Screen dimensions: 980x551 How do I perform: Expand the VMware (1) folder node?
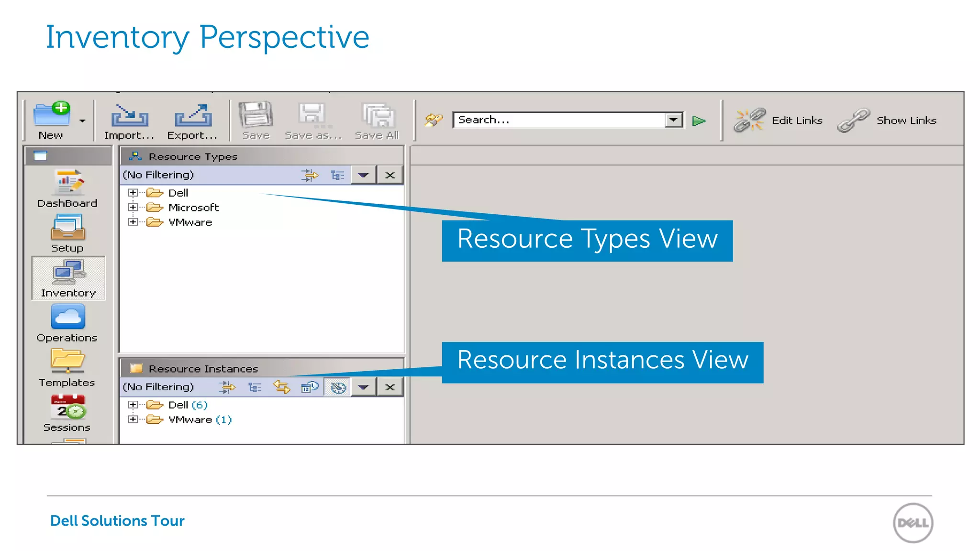[x=133, y=419]
